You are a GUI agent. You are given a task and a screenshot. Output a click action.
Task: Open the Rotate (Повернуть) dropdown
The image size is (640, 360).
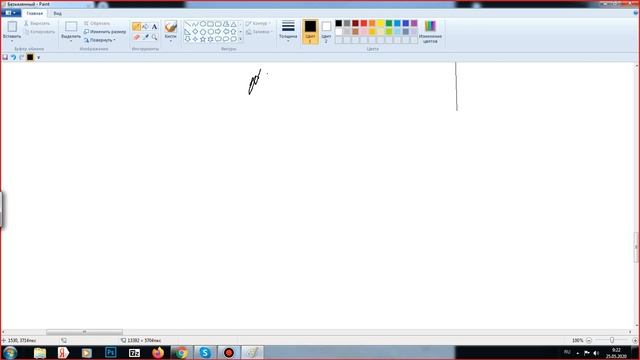[x=100, y=40]
